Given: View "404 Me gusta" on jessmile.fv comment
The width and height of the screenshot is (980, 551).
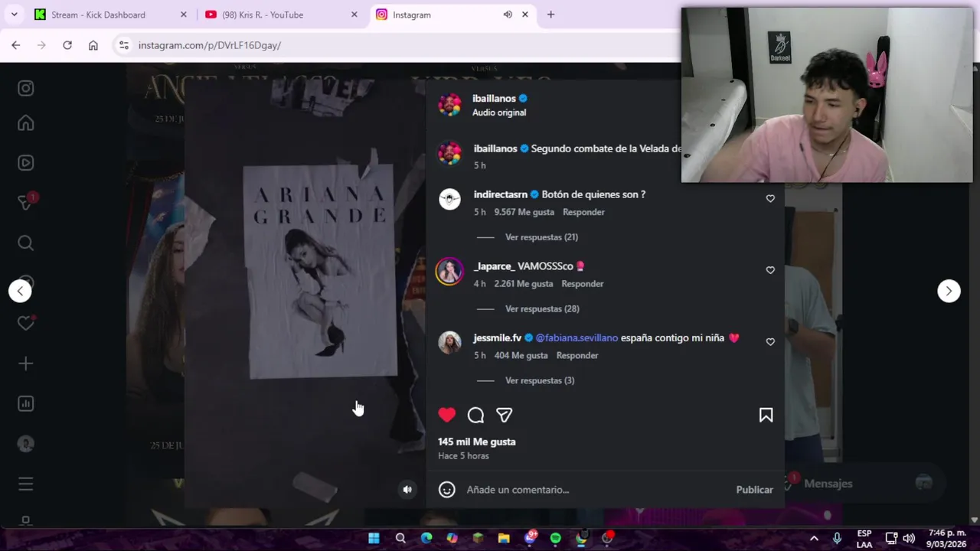Looking at the screenshot, I should click(521, 356).
